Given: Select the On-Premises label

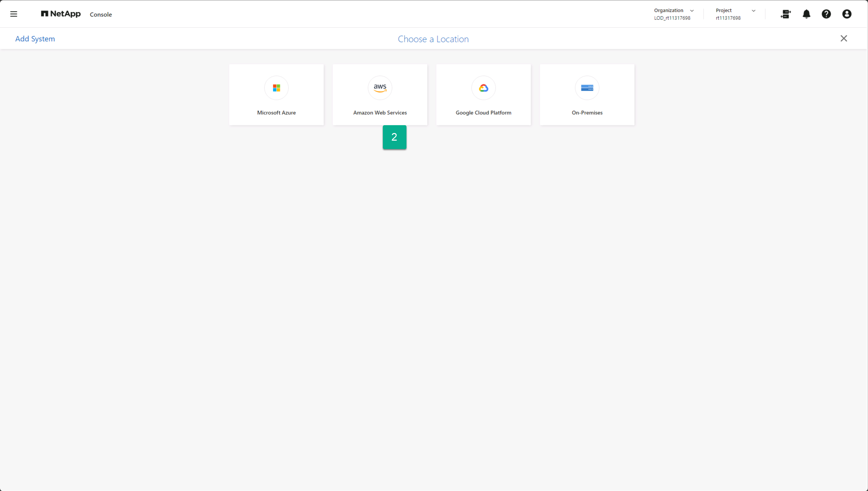Looking at the screenshot, I should click(587, 113).
